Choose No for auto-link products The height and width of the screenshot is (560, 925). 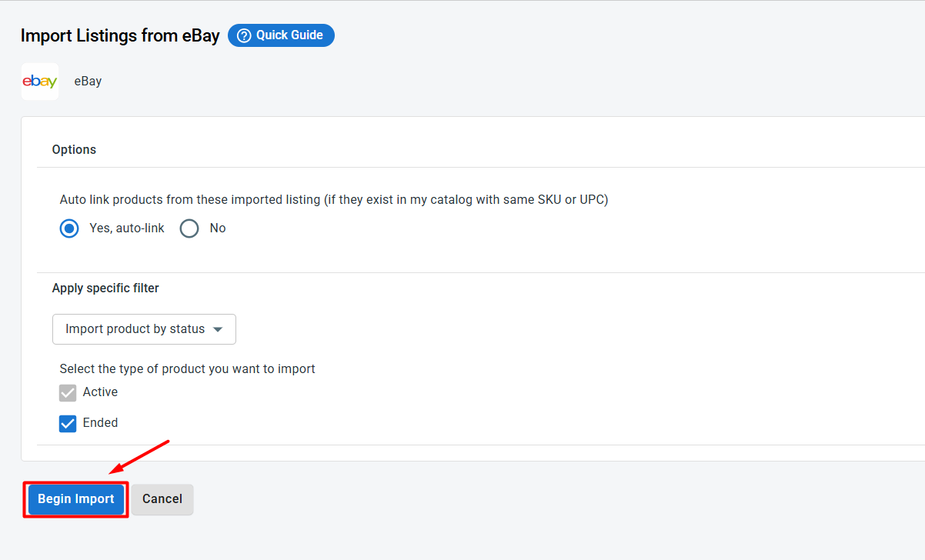(x=189, y=228)
